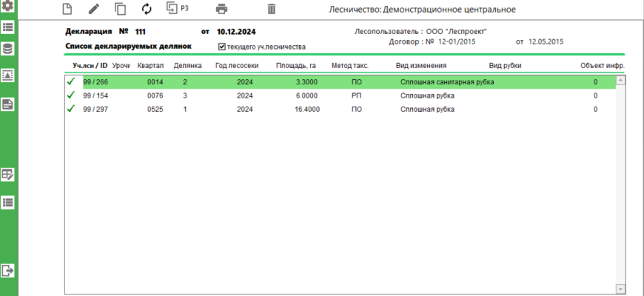Select the row with ID 99 / 297

point(95,109)
